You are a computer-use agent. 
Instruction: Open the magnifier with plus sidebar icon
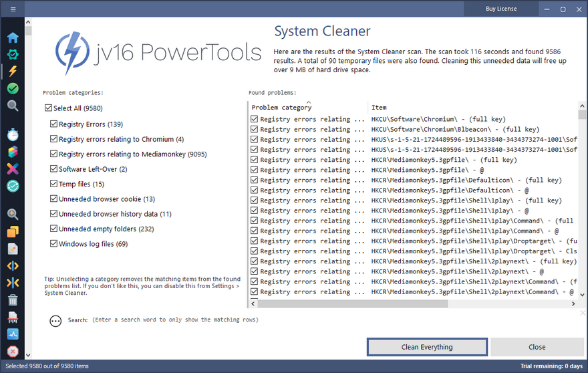(x=13, y=215)
